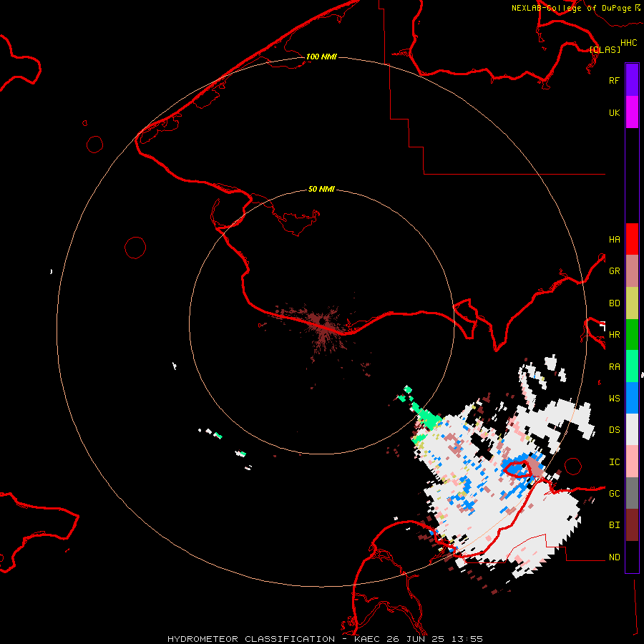The image size is (644, 644).
Task: Click the DS legend label
Action: [614, 430]
